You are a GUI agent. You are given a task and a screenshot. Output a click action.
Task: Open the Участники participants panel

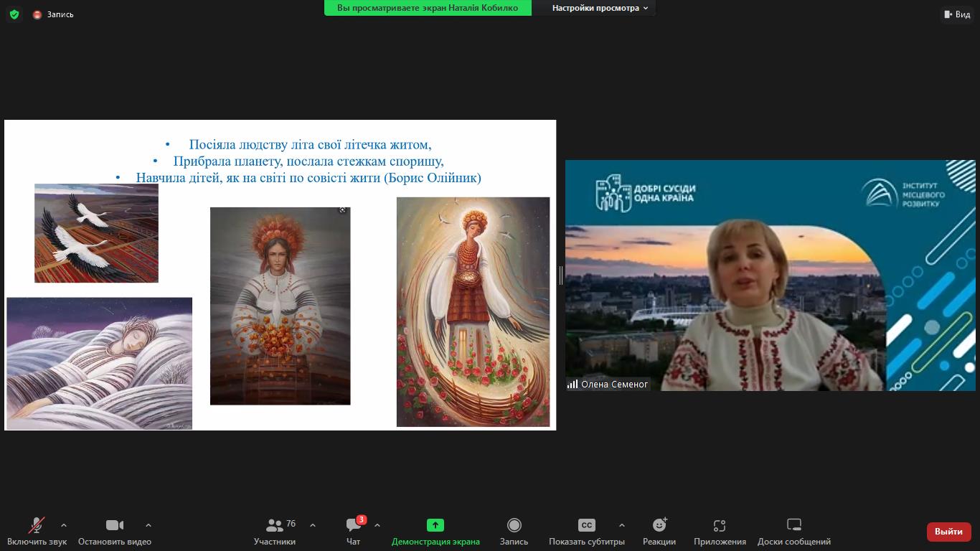click(275, 532)
